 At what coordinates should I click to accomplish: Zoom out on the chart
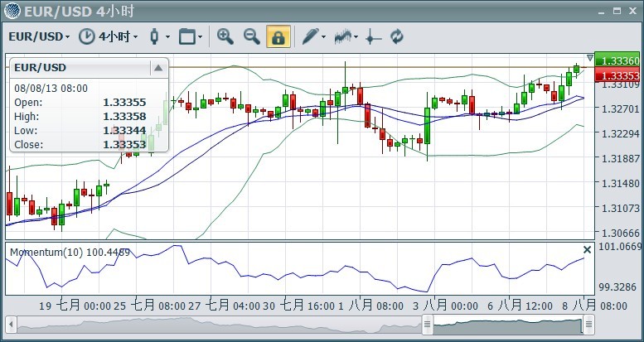click(252, 36)
